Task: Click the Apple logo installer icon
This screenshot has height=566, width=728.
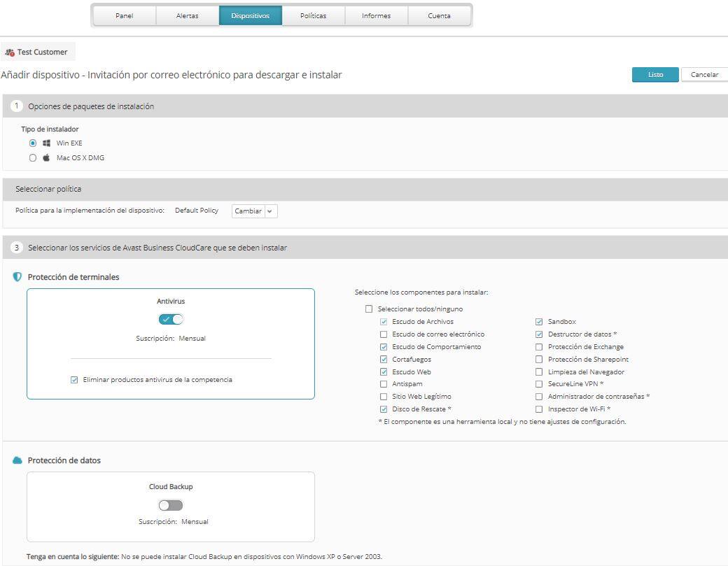Action: coord(47,158)
